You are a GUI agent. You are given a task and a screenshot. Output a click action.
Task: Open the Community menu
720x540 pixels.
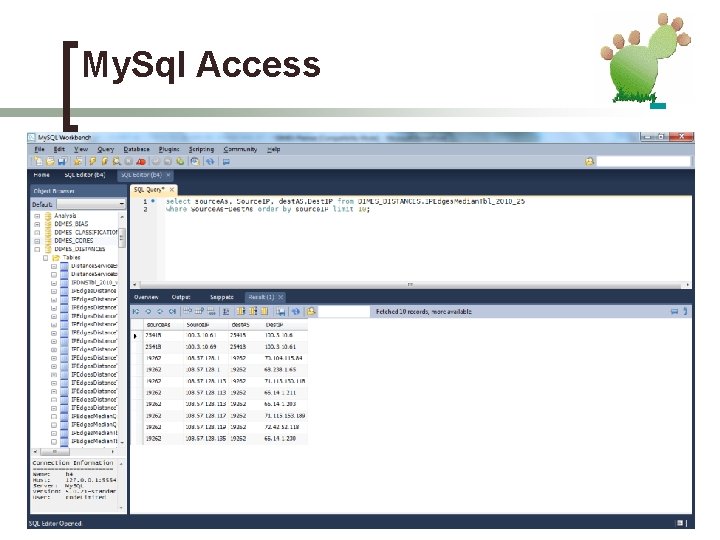pos(240,149)
